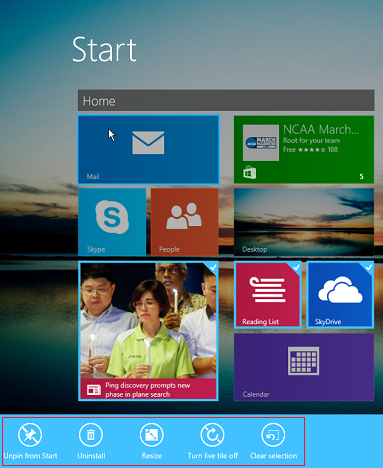Uncheck the News tile selection checkmark
383x468 pixels.
click(x=213, y=267)
